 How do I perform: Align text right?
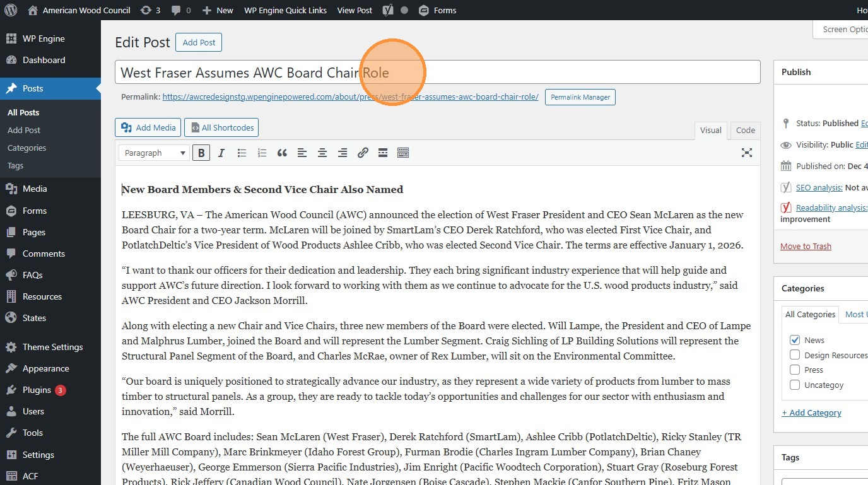(343, 153)
